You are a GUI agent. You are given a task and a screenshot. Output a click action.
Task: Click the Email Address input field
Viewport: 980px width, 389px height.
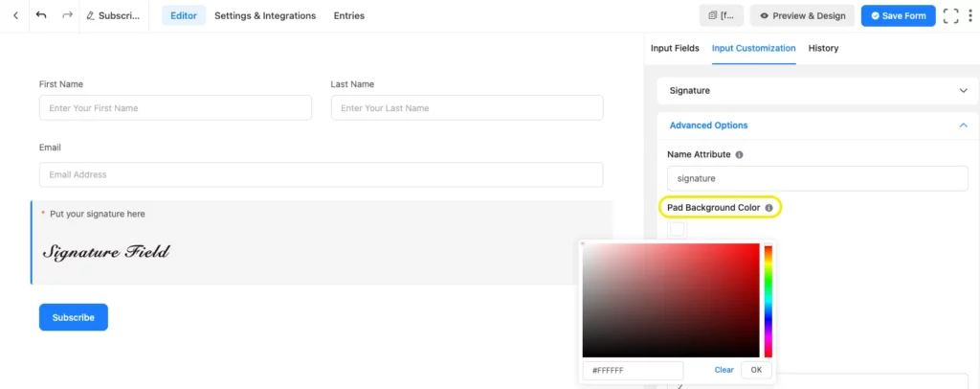(322, 174)
